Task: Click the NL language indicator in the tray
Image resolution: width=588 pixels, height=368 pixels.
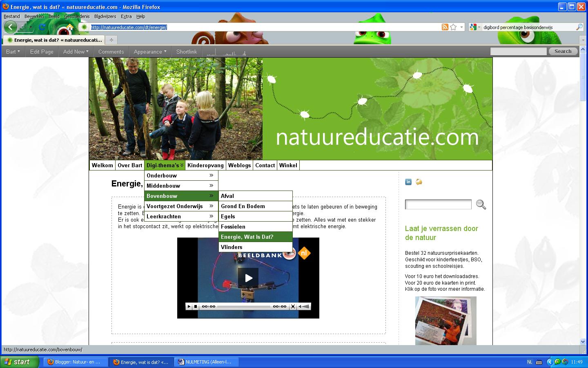Action: point(530,362)
